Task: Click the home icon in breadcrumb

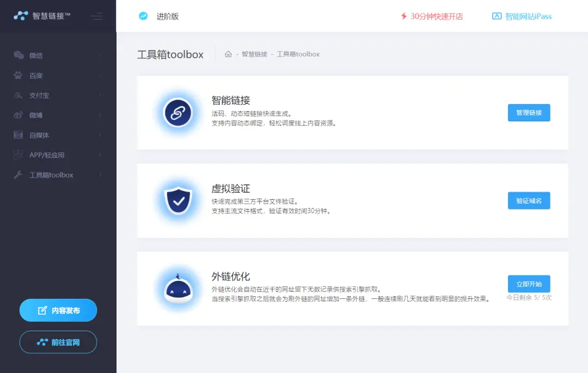Action: (x=228, y=54)
